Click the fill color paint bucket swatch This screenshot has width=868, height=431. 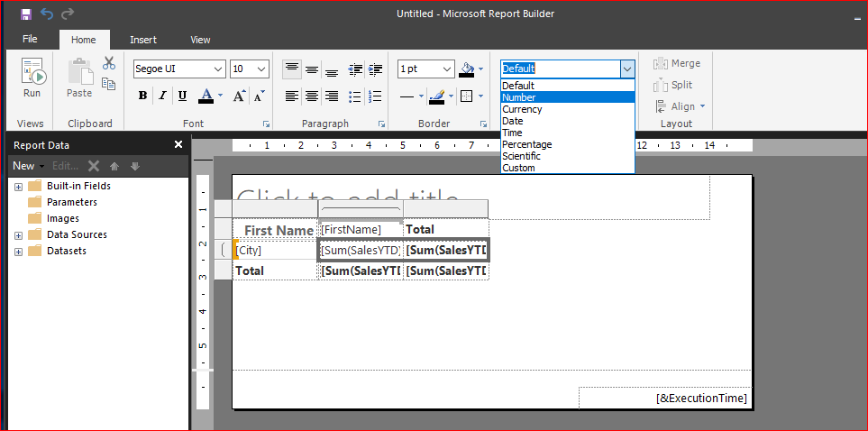click(x=467, y=69)
